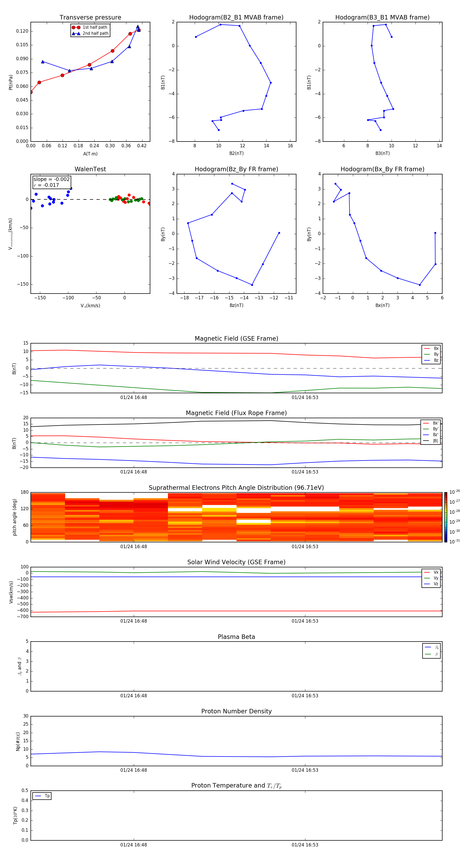Click the 'Vx' legend entry
Image resolution: width=473 pixels, height=868 pixels.
431,572
